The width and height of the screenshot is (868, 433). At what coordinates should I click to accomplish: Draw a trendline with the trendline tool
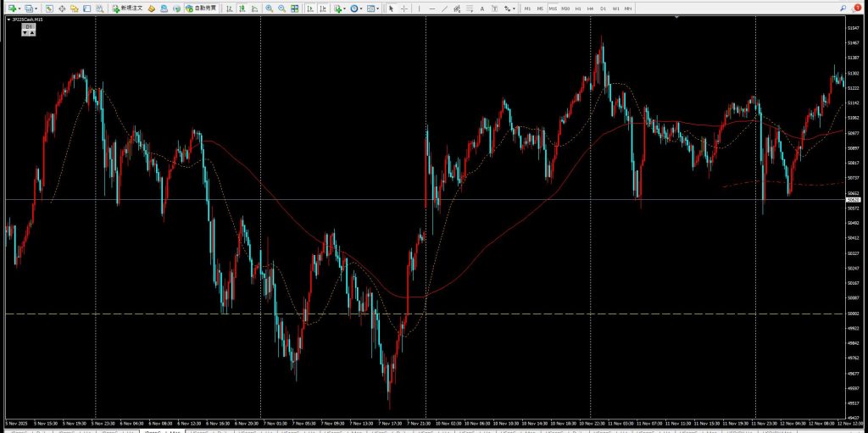pos(446,8)
